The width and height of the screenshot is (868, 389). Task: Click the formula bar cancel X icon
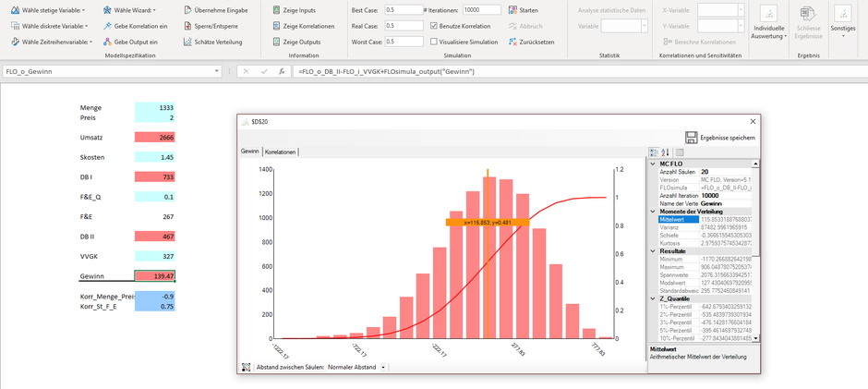click(x=247, y=71)
